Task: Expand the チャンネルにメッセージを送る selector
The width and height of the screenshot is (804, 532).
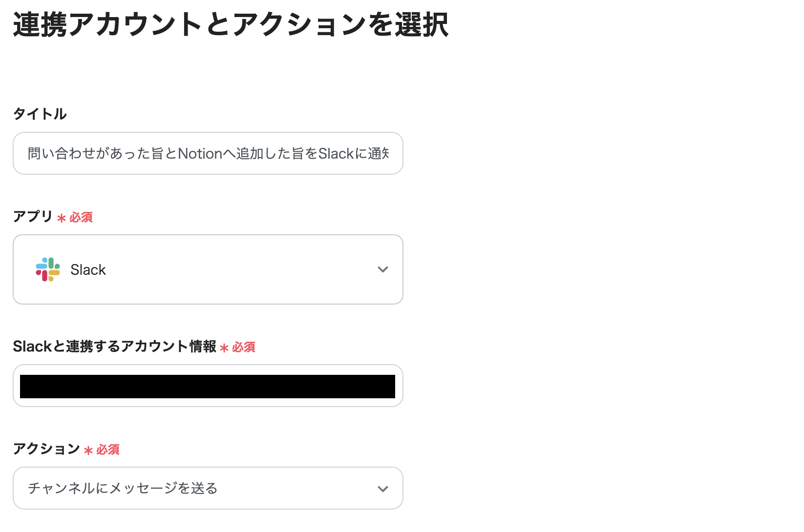Action: coord(208,488)
